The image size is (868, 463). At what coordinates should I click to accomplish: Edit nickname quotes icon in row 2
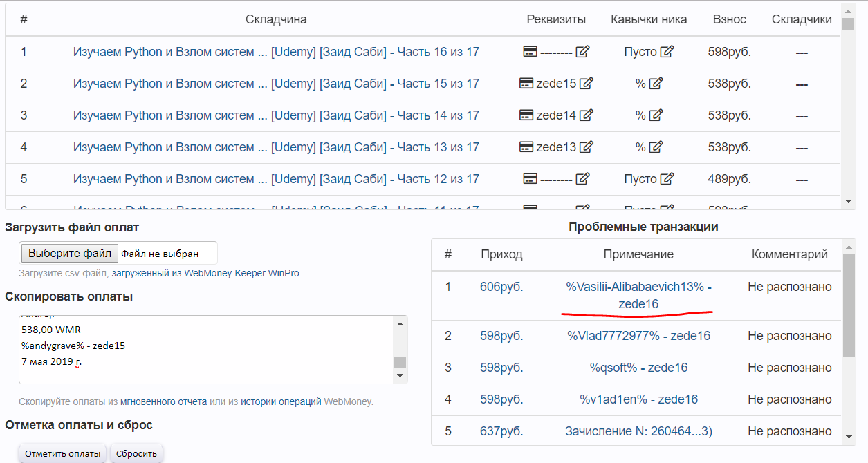(x=656, y=84)
